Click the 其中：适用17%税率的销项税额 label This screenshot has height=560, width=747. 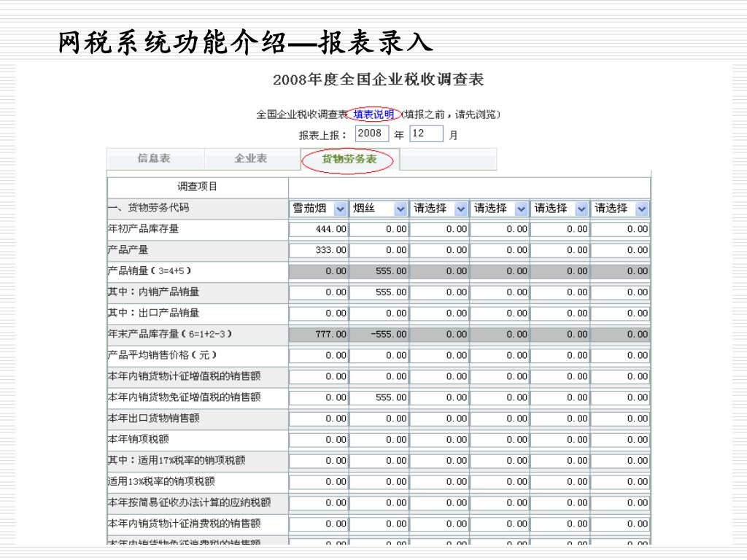point(177,460)
